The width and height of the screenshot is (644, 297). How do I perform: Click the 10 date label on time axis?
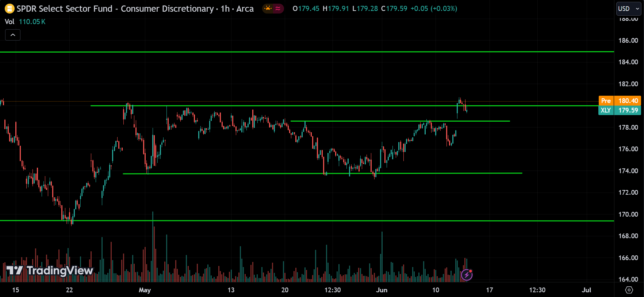(436, 290)
